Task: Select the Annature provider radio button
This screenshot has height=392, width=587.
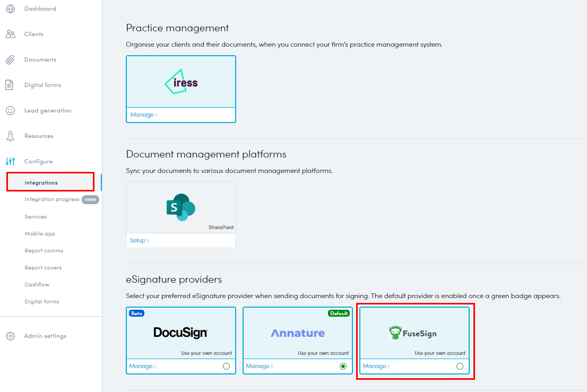Action: (x=343, y=367)
